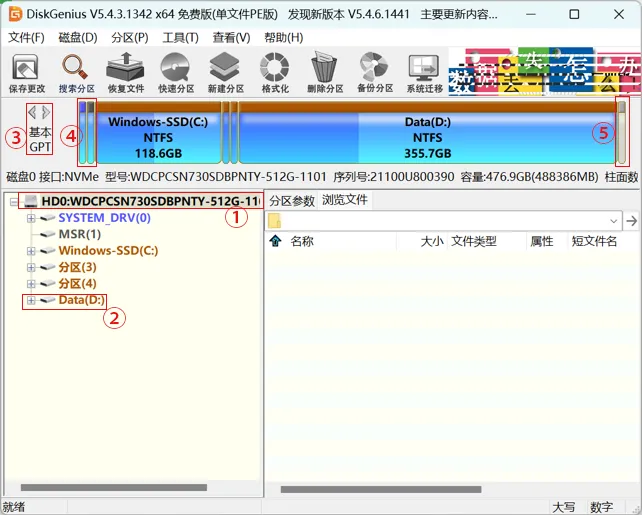
Task: Open the 工具(T) menu
Action: 181,38
